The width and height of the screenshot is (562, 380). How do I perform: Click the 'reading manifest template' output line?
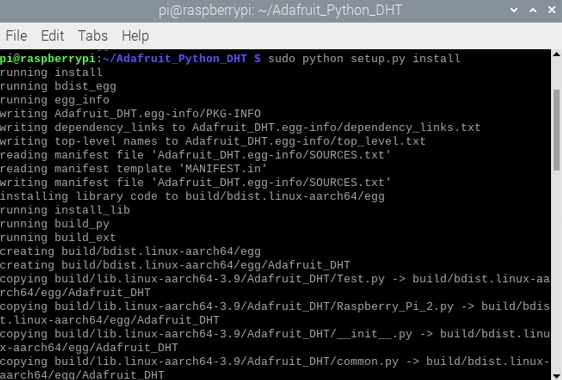(133, 168)
